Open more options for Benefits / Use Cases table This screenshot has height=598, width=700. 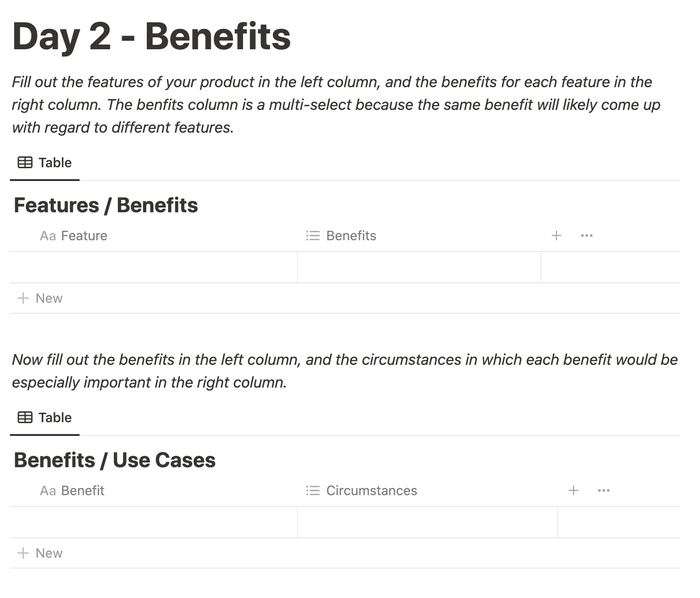(x=604, y=490)
